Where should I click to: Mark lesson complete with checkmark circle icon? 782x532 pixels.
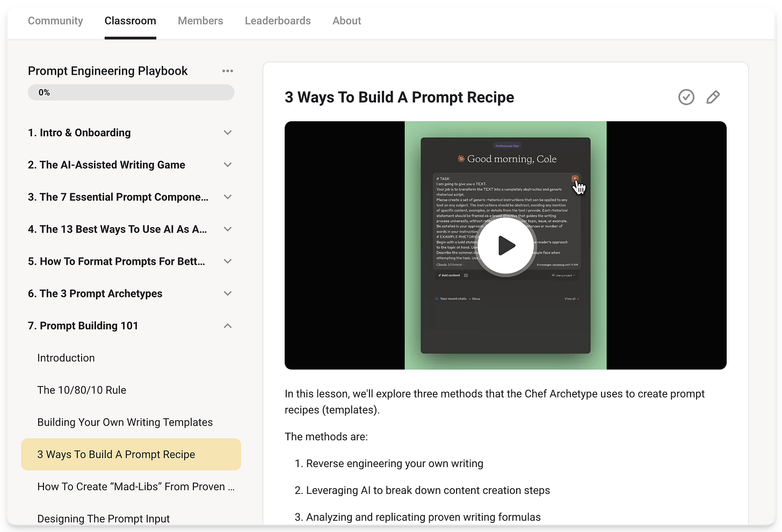pyautogui.click(x=686, y=97)
